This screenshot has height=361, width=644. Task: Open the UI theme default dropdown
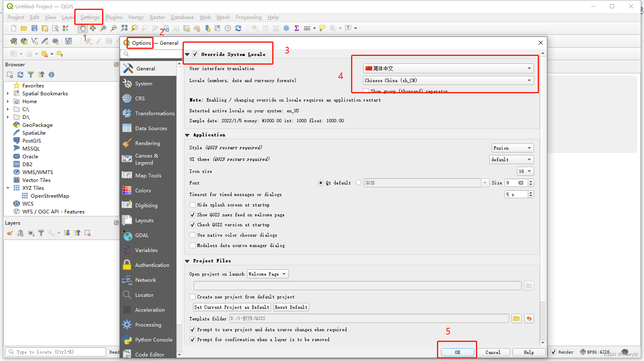click(512, 160)
